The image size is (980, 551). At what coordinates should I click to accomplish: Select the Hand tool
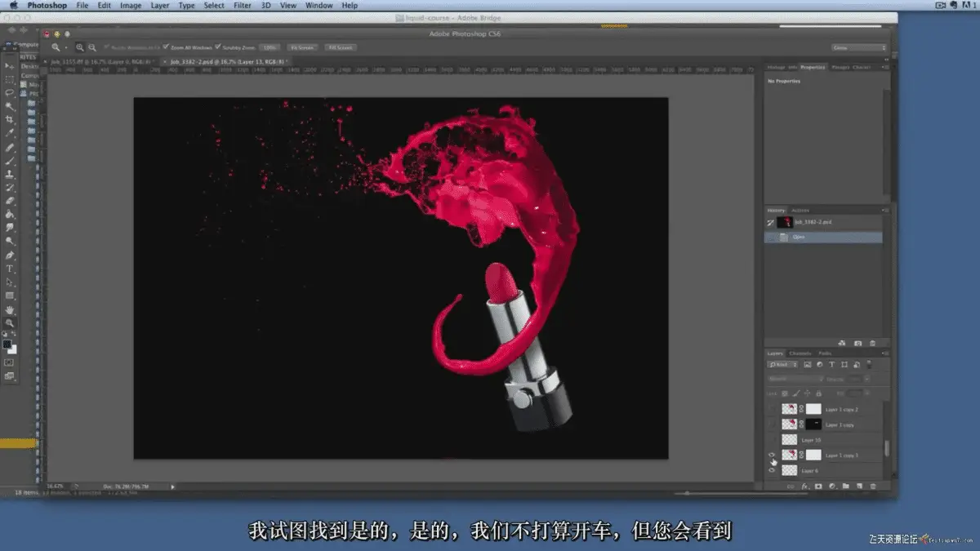click(10, 310)
